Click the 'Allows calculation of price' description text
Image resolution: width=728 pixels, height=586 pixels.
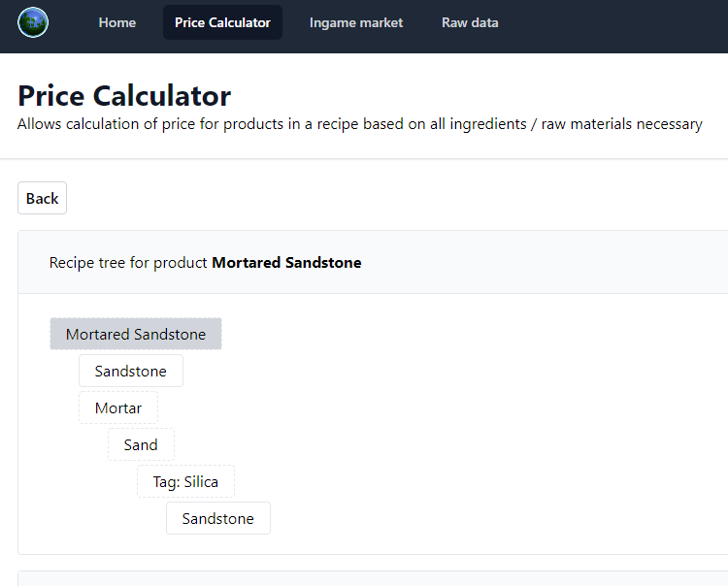tap(360, 124)
